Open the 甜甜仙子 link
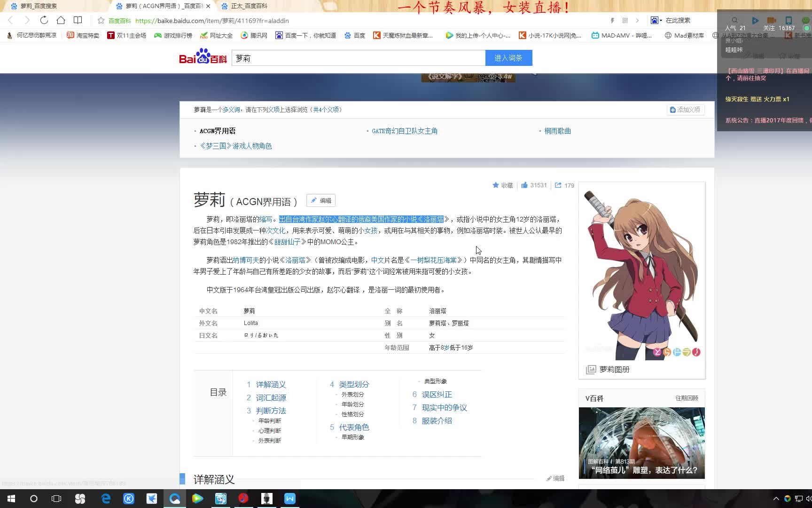The width and height of the screenshot is (812, 508). 287,242
